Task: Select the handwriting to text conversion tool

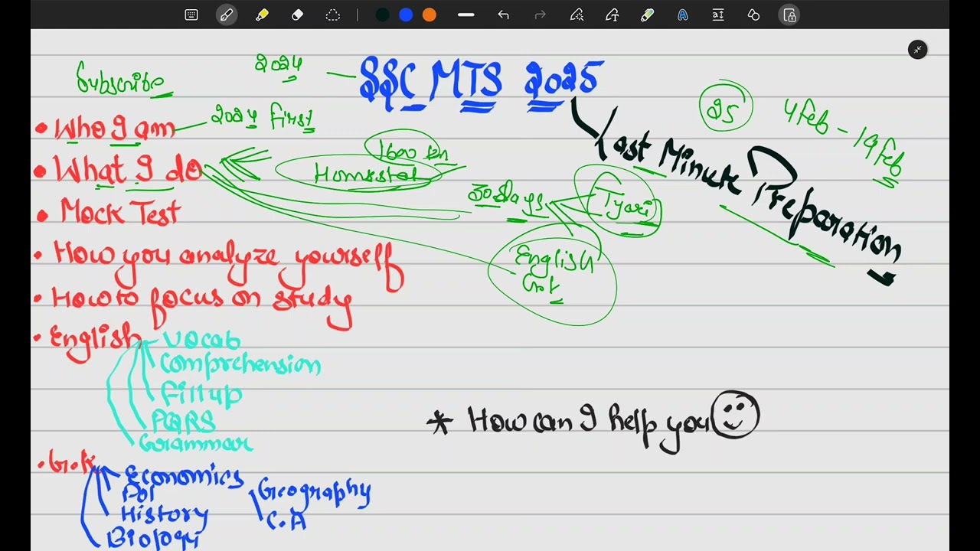Action: [x=612, y=15]
